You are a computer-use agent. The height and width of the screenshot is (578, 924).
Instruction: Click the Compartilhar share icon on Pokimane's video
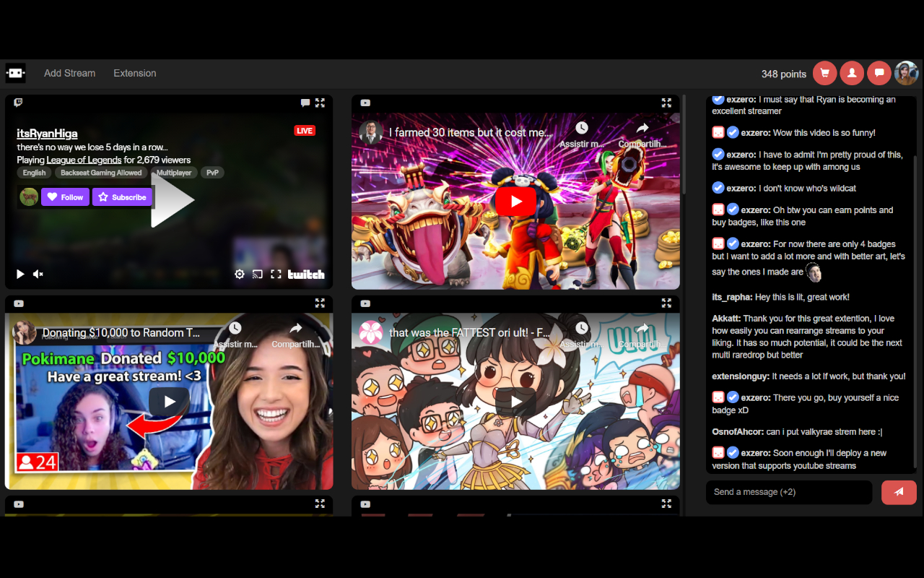tap(295, 328)
